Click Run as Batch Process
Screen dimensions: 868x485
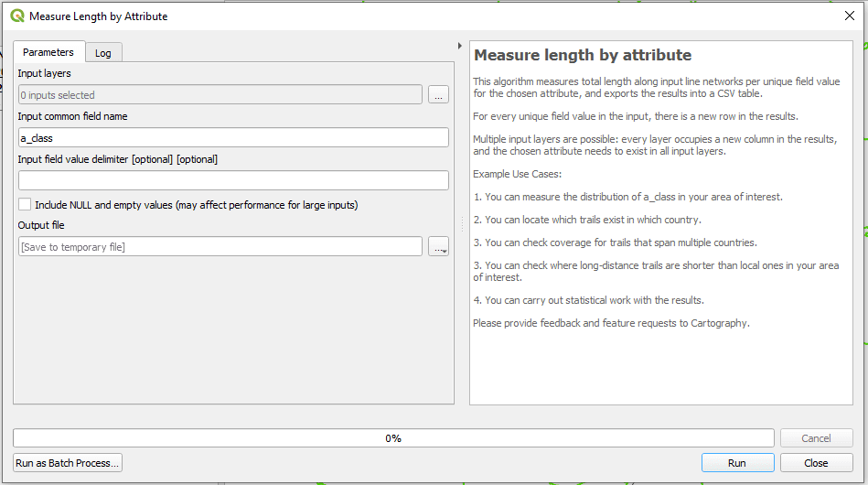68,463
